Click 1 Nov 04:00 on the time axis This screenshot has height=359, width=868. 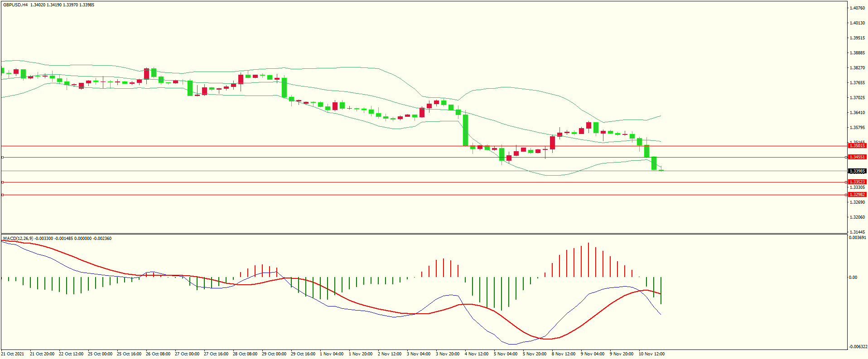click(x=332, y=354)
